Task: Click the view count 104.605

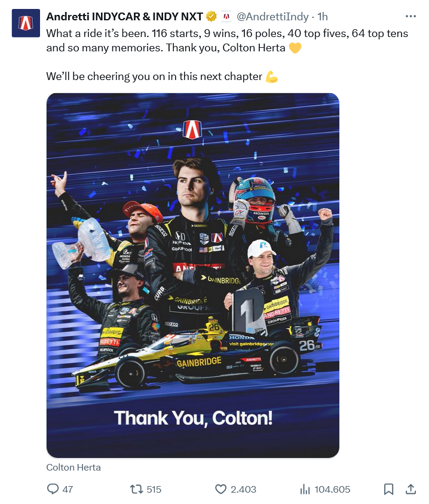Action: [x=332, y=489]
